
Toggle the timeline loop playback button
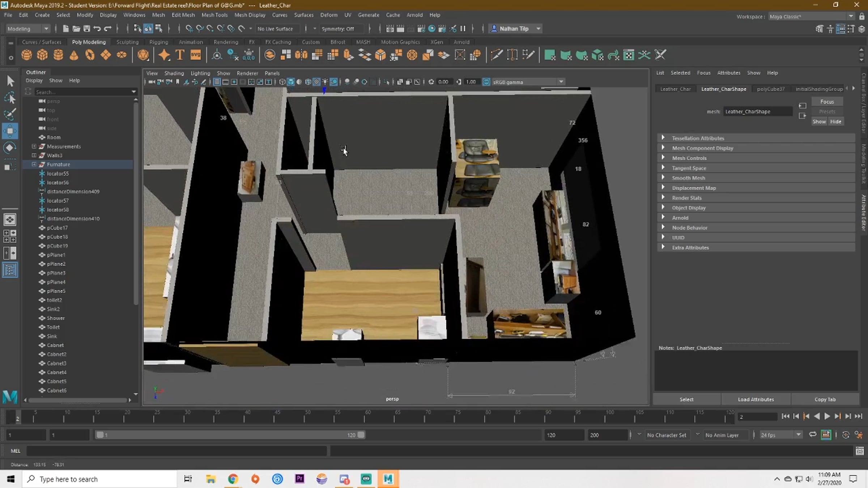tap(812, 435)
